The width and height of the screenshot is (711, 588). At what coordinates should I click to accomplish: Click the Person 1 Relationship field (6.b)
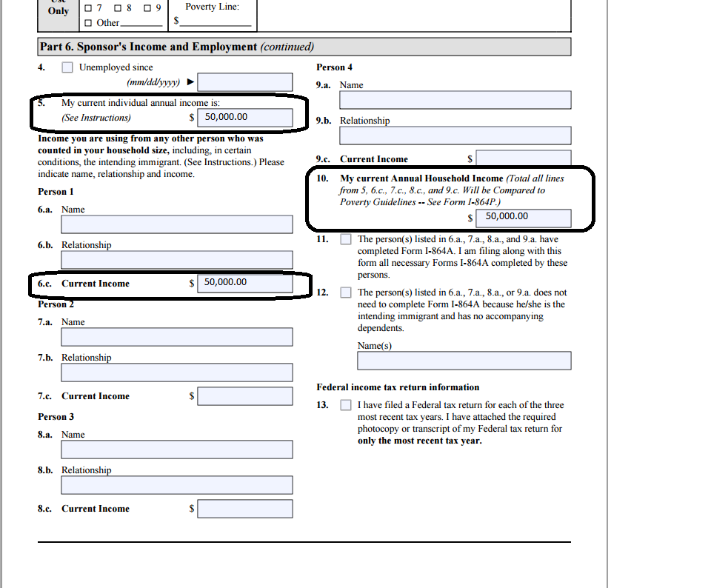click(177, 260)
